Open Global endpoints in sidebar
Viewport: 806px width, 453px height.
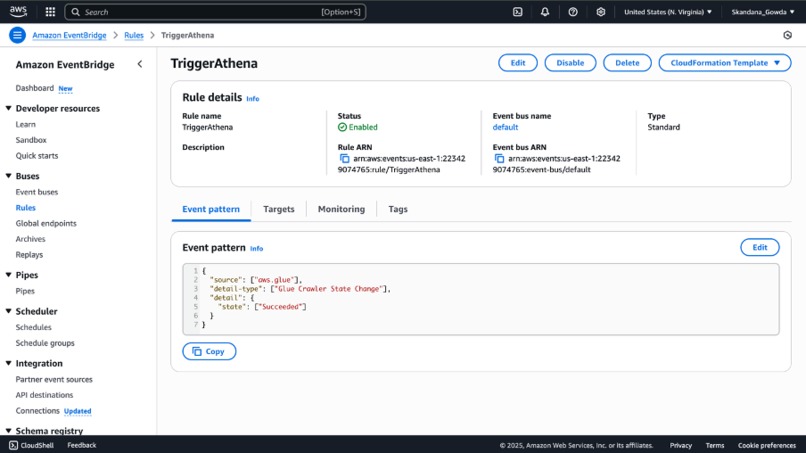tap(46, 223)
